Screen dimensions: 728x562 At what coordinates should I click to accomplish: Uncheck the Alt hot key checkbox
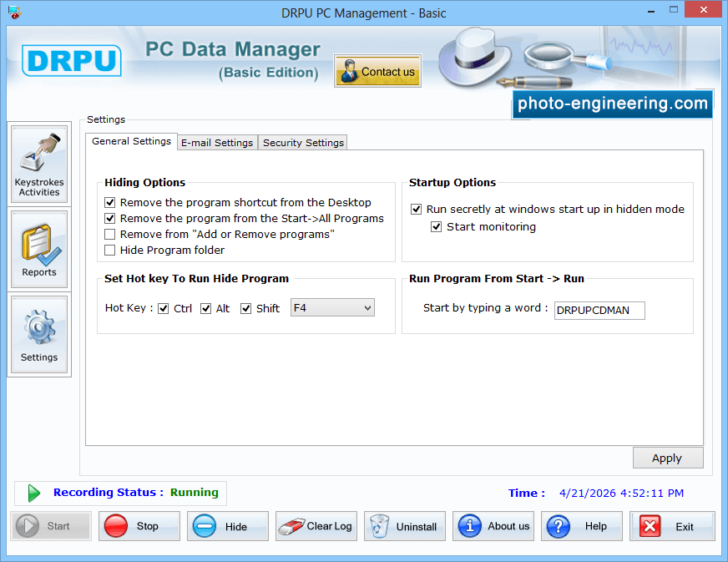[x=206, y=308]
